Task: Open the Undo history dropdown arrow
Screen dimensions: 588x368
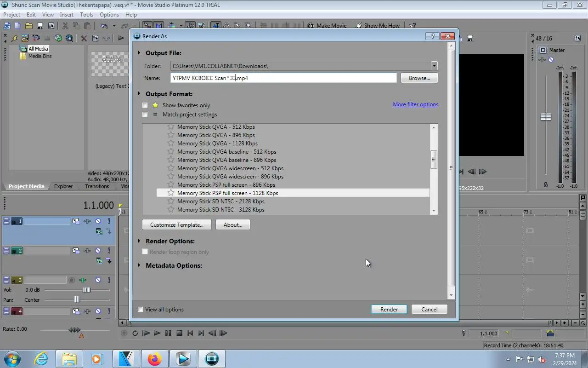Action: pyautogui.click(x=114, y=26)
